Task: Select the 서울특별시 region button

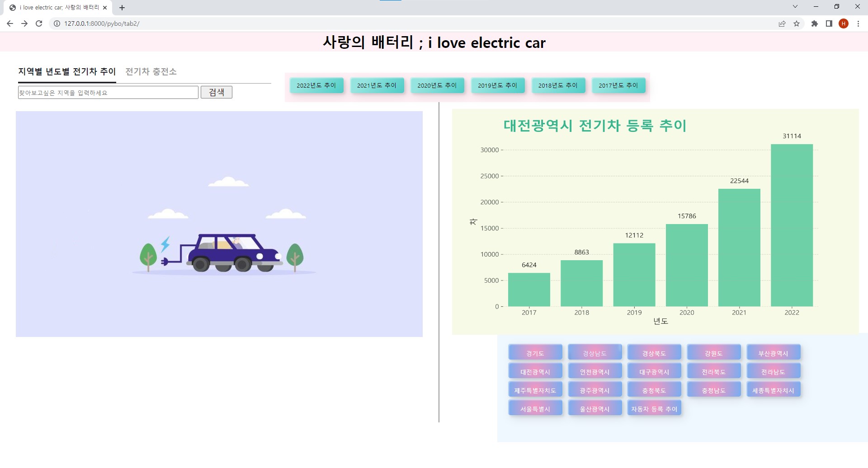Action: pos(535,408)
